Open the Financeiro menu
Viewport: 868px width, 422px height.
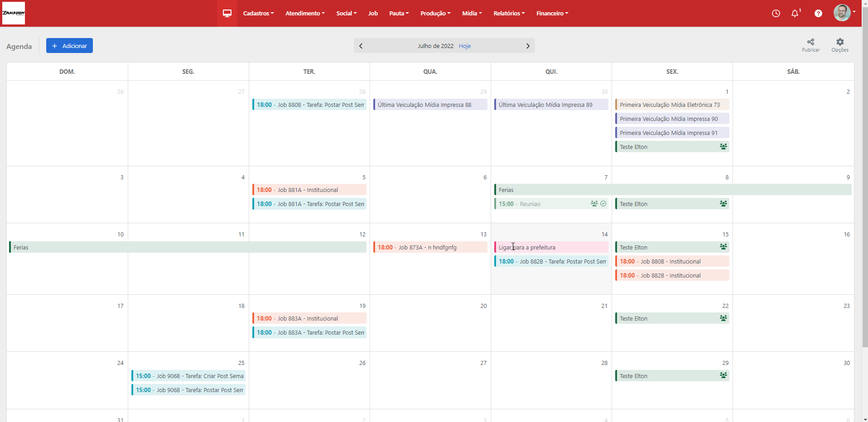[x=552, y=13]
